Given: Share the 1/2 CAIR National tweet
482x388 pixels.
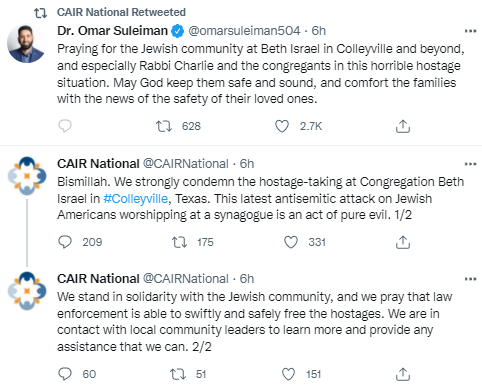Looking at the screenshot, I should 403,242.
